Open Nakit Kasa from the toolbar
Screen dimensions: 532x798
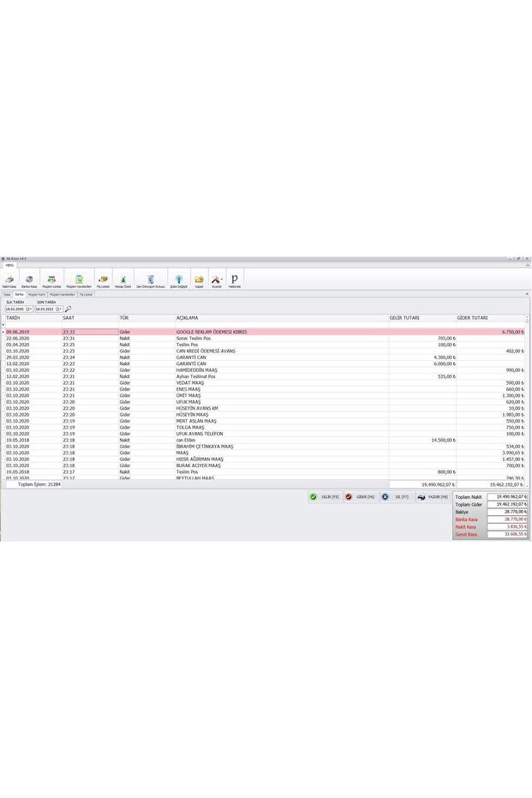click(x=9, y=280)
